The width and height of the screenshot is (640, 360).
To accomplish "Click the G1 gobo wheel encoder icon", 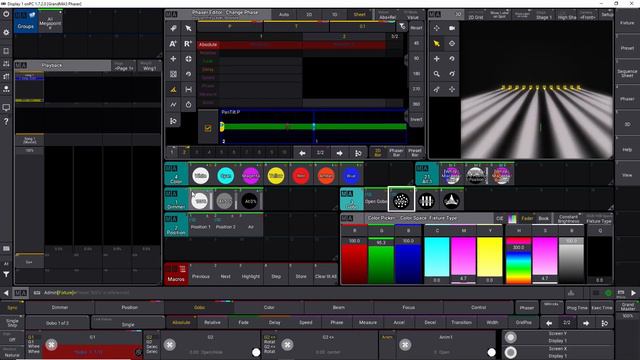I will tap(51, 344).
